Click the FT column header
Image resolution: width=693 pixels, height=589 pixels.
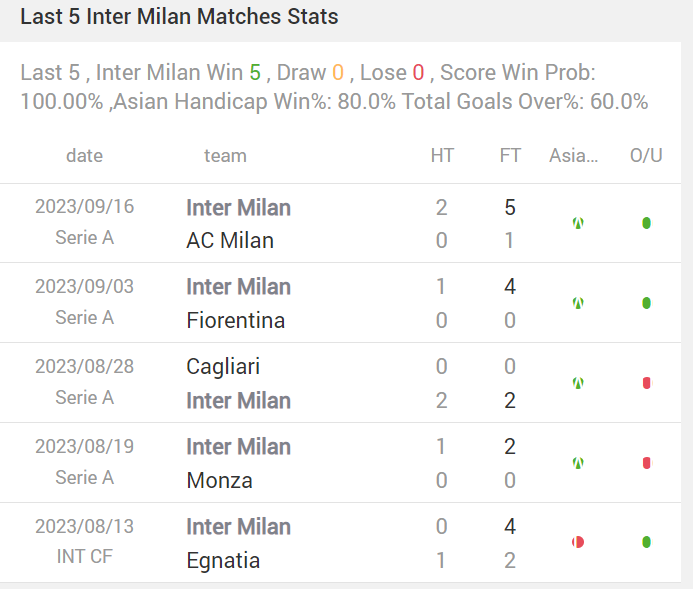click(510, 156)
